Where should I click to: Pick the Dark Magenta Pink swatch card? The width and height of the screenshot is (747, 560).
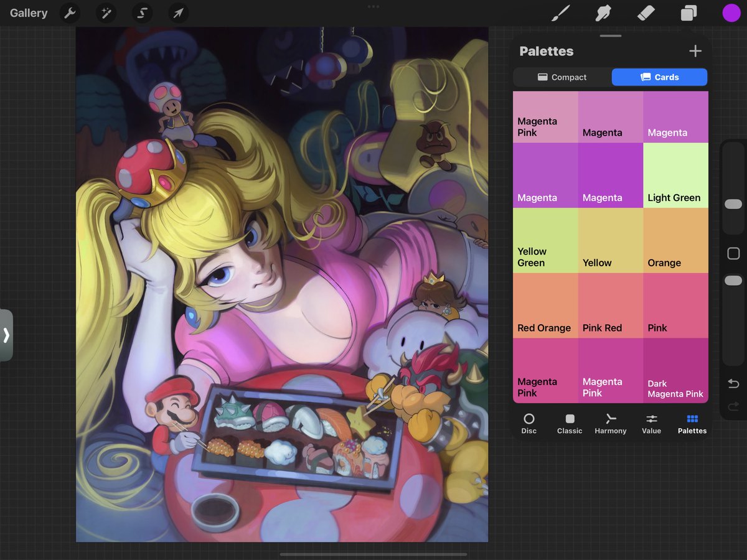[x=675, y=370]
